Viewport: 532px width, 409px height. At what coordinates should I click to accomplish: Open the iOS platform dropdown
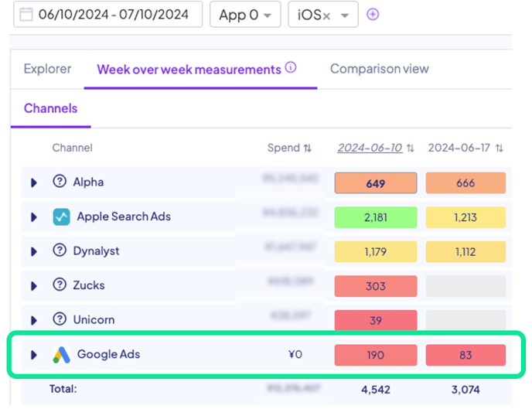[x=322, y=15]
